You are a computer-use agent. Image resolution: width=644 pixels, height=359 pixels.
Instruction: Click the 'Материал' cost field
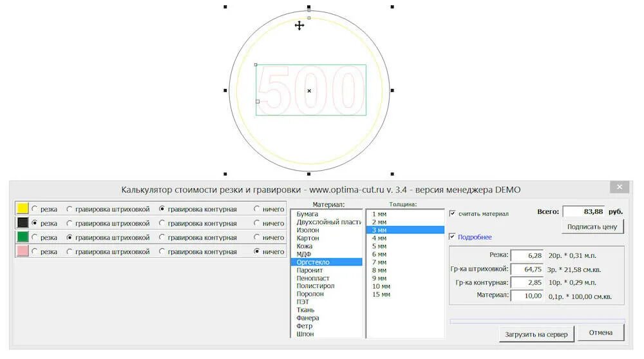pyautogui.click(x=527, y=296)
